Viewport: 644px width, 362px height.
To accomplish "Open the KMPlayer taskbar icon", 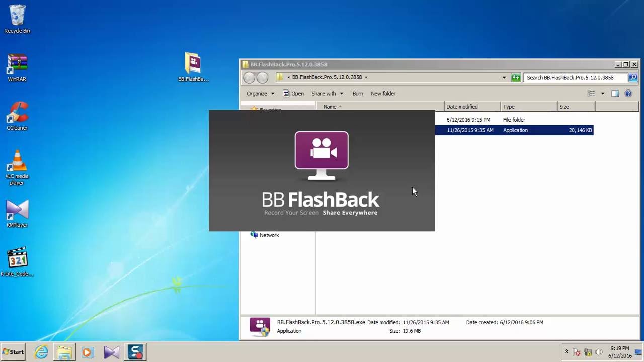I will tap(111, 352).
